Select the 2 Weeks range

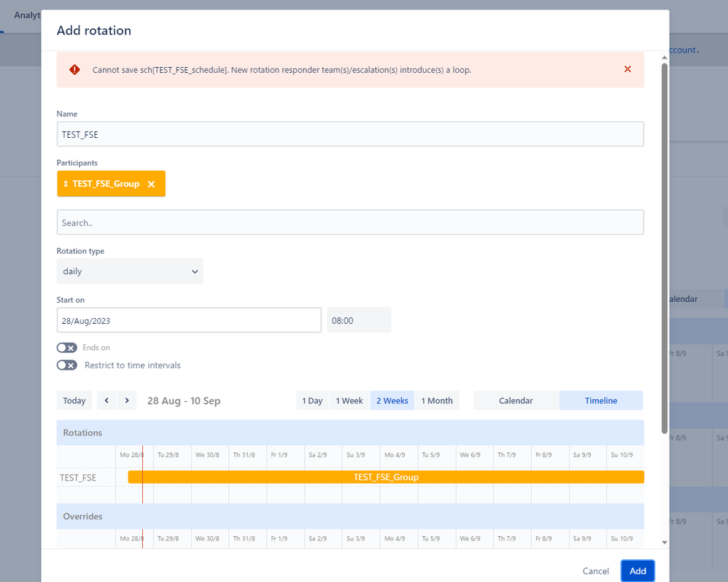(x=392, y=400)
